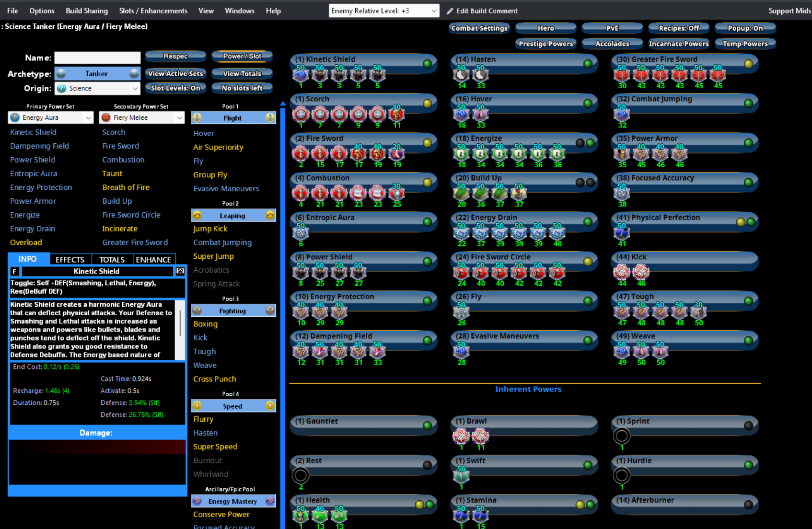The height and width of the screenshot is (529, 812).
Task: Toggle the Hasten power active indicator
Action: point(588,64)
